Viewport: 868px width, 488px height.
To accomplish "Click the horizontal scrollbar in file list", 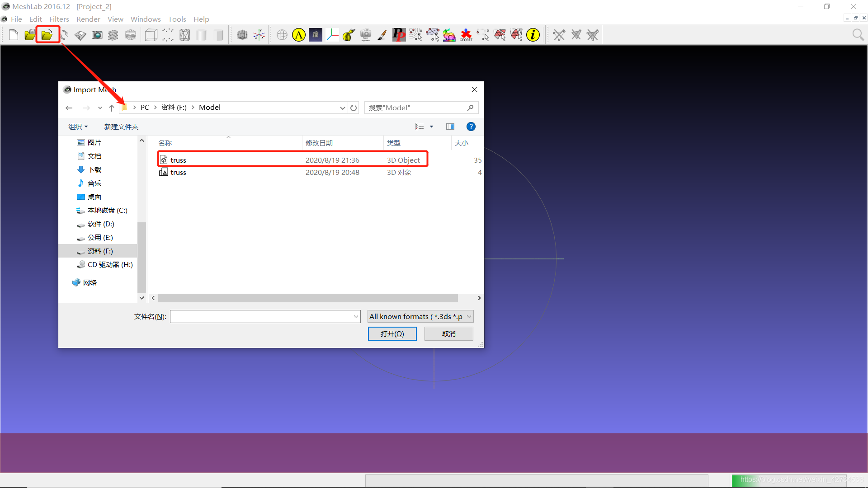I will coord(307,298).
